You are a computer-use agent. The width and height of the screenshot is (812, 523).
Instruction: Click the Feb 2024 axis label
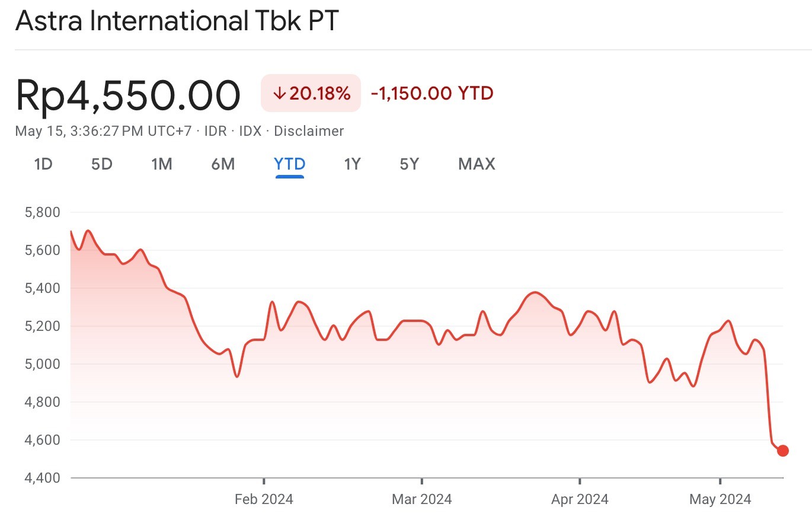(x=264, y=499)
